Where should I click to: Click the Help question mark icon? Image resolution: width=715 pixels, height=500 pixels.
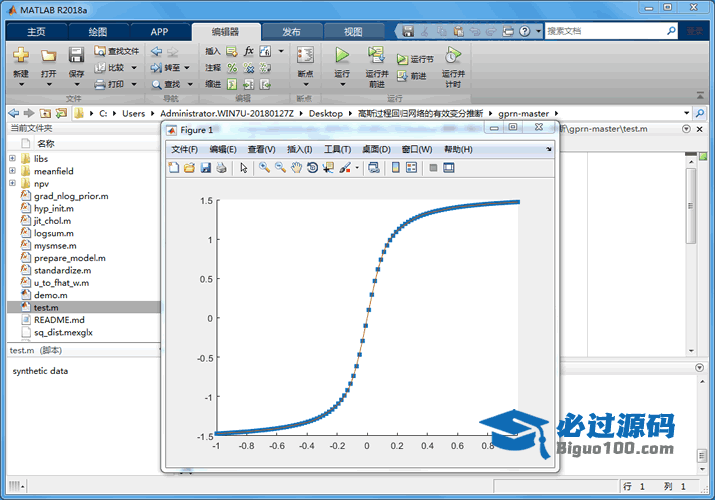pyautogui.click(x=525, y=31)
